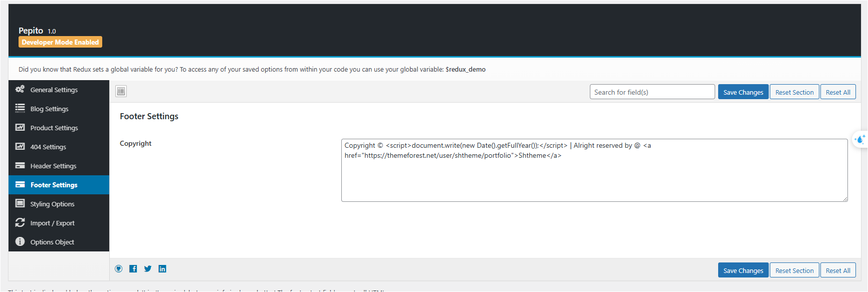Click the Options Object info icon
Image resolution: width=868 pixels, height=292 pixels.
click(20, 241)
